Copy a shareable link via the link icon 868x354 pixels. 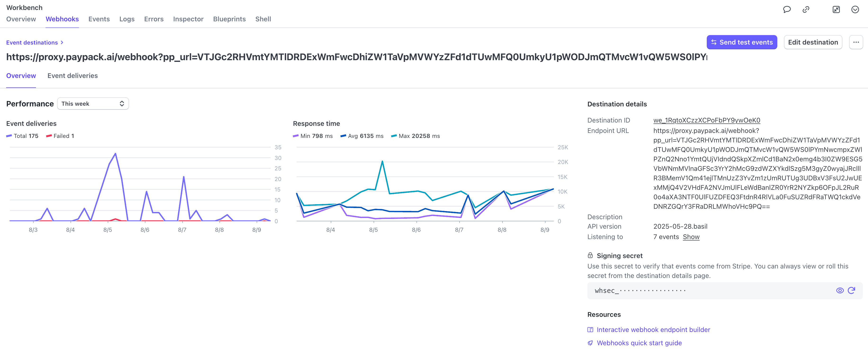806,10
